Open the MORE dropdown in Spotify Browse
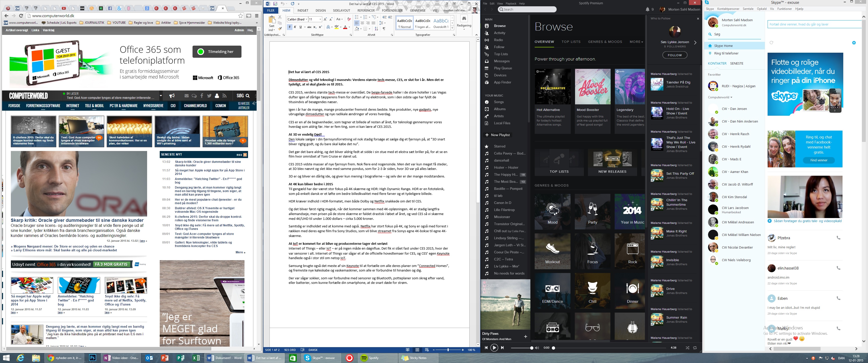868x363 pixels. pos(636,42)
